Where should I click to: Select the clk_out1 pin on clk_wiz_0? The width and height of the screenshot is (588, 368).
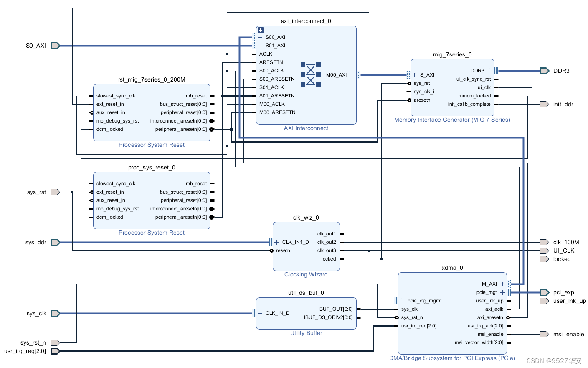(x=327, y=234)
